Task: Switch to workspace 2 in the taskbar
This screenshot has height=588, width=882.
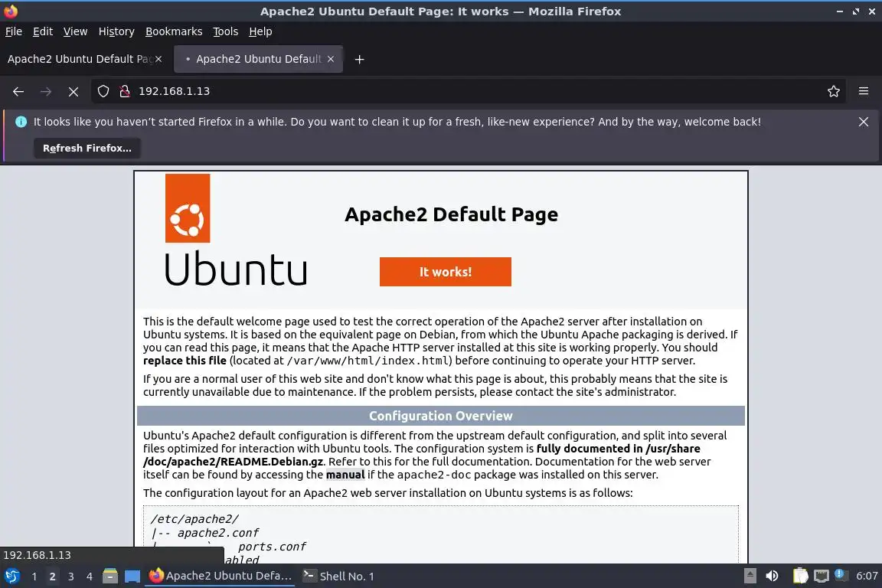Action: click(x=52, y=577)
